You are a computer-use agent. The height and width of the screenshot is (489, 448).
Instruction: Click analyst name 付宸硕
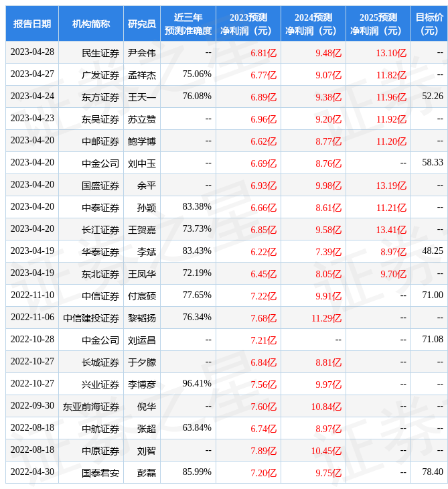click(142, 296)
